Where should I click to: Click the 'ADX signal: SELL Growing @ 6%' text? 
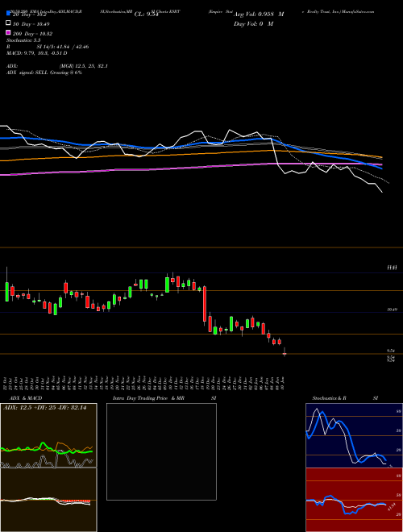point(44,73)
